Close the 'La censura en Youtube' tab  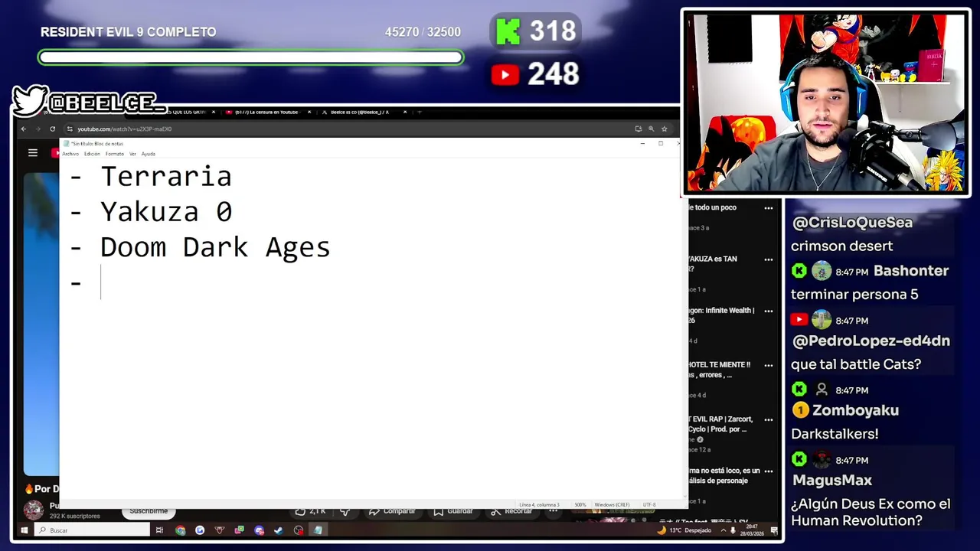tap(309, 112)
